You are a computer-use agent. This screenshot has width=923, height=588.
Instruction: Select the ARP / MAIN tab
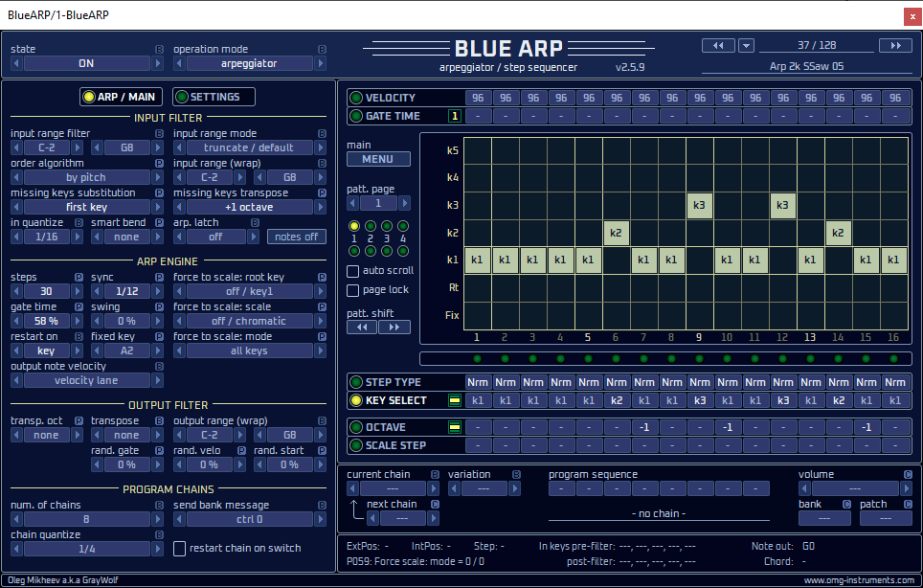(119, 97)
